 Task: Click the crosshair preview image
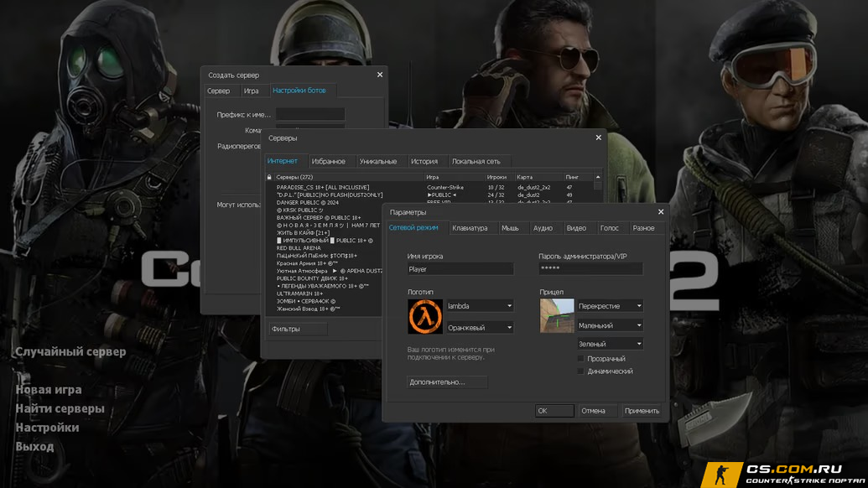(557, 316)
